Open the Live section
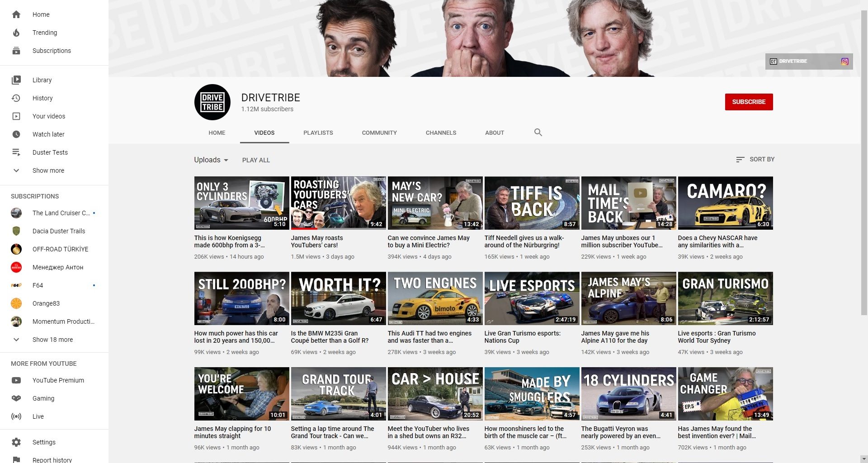The image size is (868, 463). pyautogui.click(x=38, y=416)
